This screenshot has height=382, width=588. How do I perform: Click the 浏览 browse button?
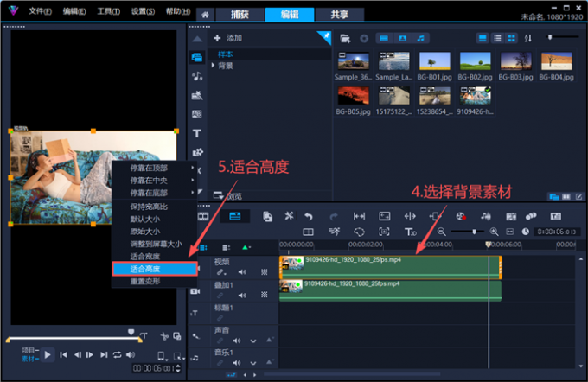pos(227,195)
